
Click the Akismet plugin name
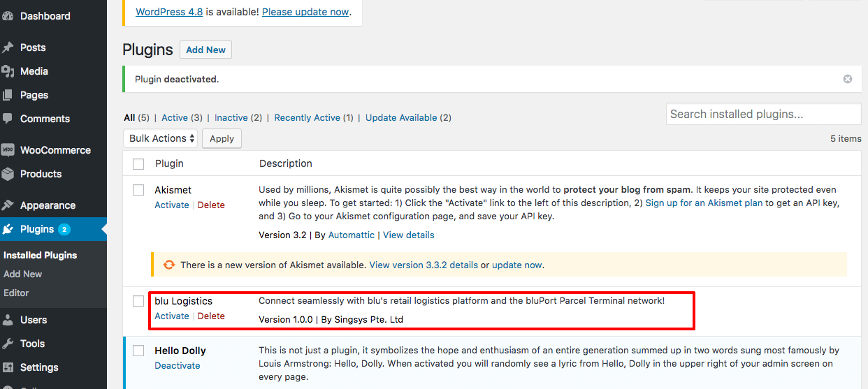(x=173, y=190)
